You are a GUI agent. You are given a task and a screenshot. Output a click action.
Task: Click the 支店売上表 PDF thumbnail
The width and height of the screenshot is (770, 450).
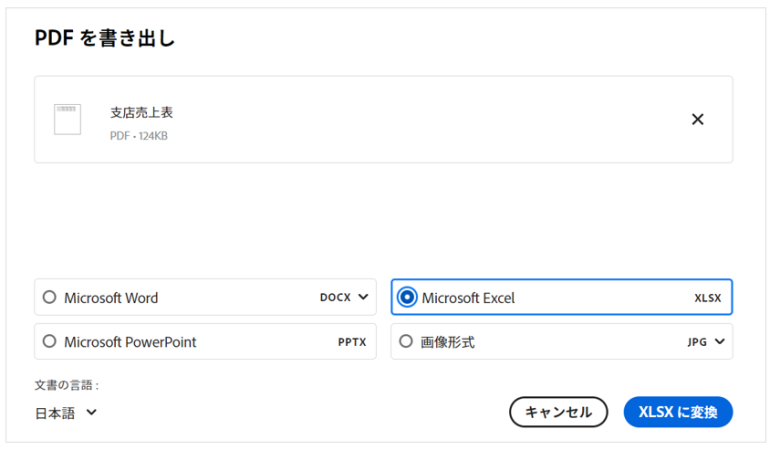click(67, 119)
